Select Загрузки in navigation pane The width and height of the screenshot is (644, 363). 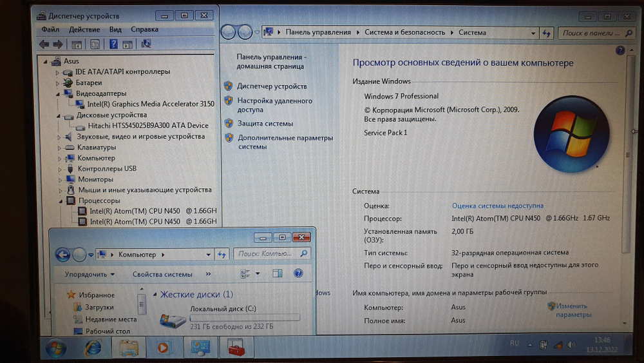99,308
